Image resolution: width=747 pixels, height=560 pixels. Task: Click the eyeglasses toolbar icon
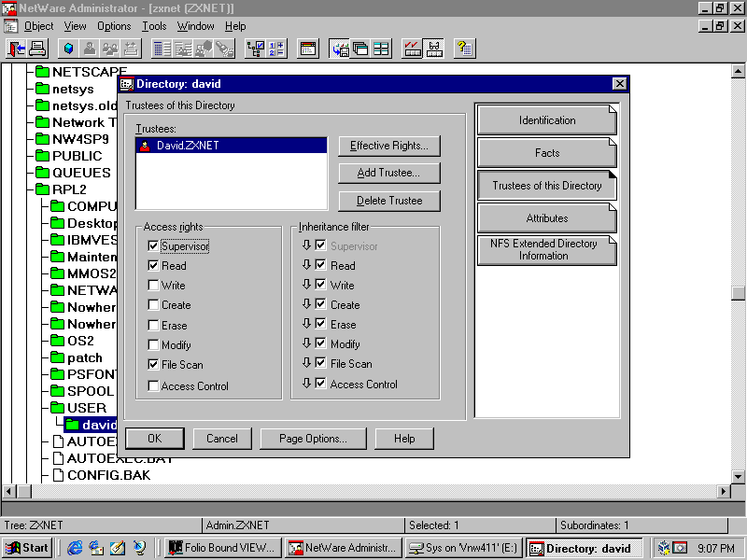[x=433, y=49]
